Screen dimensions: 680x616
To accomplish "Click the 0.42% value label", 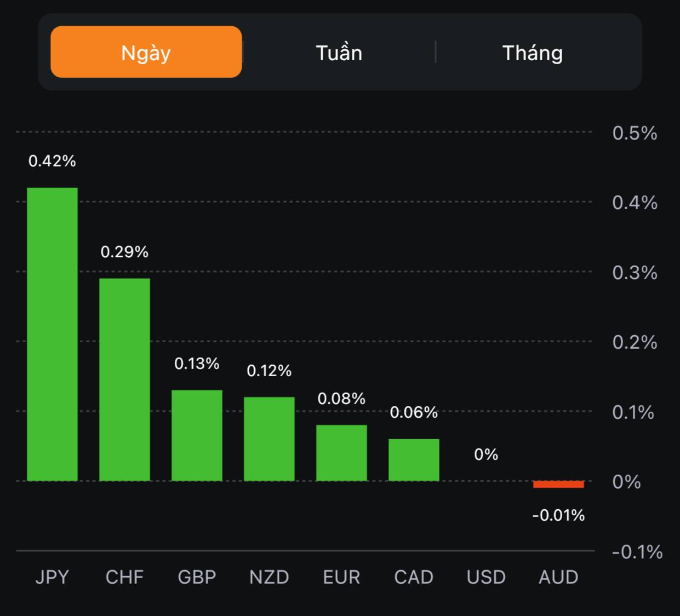I will point(52,161).
